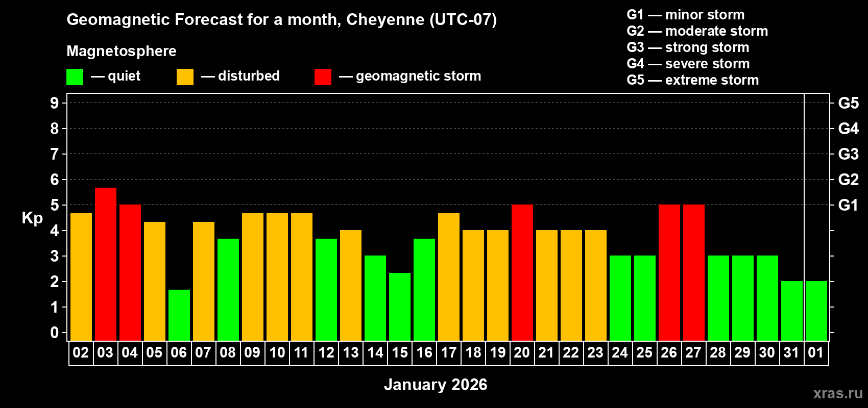868x408 pixels.
Task: Click the green bar for day 08
Action: pos(228,290)
